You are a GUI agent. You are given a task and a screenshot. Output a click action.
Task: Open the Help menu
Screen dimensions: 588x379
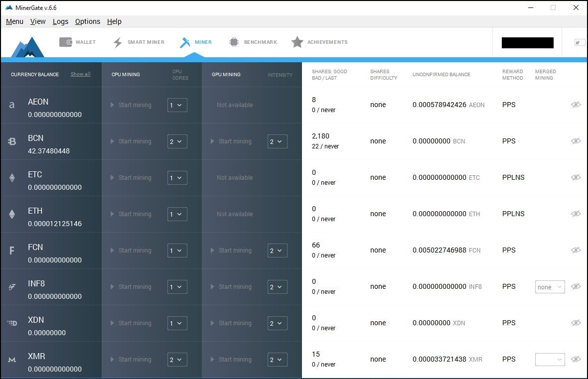click(x=114, y=21)
